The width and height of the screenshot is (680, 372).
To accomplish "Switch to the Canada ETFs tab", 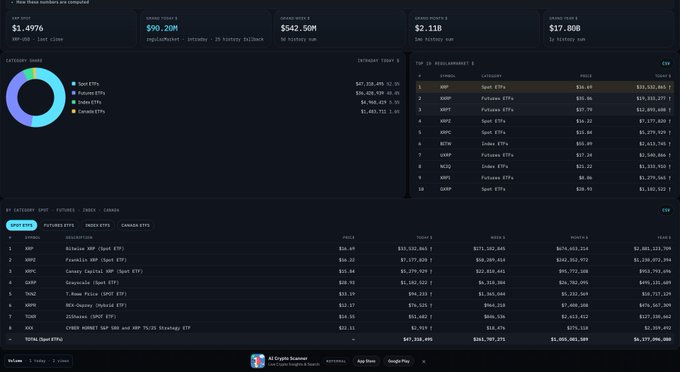I will (135, 225).
